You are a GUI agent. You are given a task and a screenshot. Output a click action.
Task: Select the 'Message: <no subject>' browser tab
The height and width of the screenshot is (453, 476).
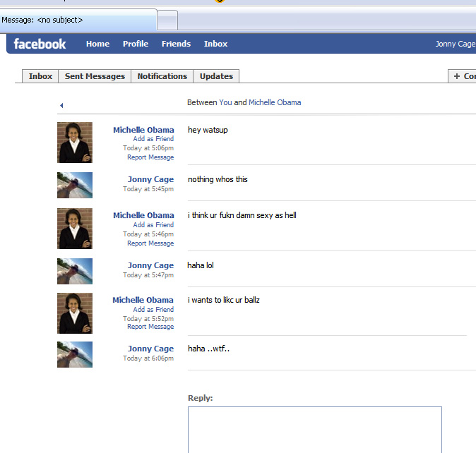coord(78,20)
